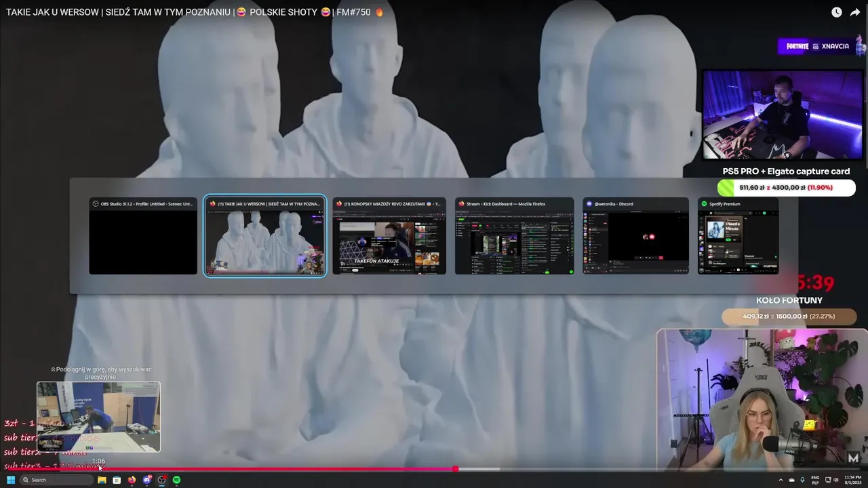Click the video title text at top
The height and width of the screenshot is (488, 868).
coord(195,12)
